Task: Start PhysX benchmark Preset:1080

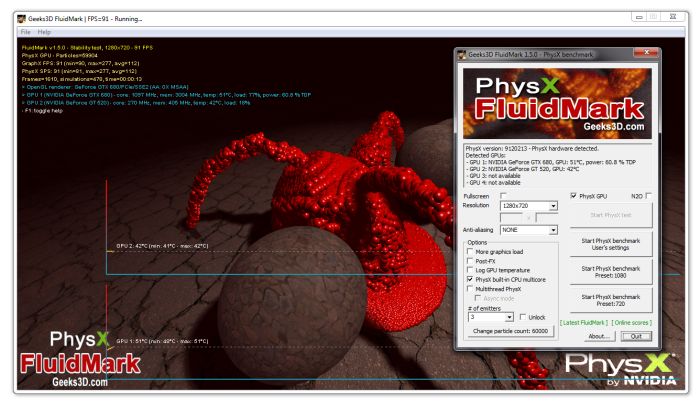Action: point(611,272)
